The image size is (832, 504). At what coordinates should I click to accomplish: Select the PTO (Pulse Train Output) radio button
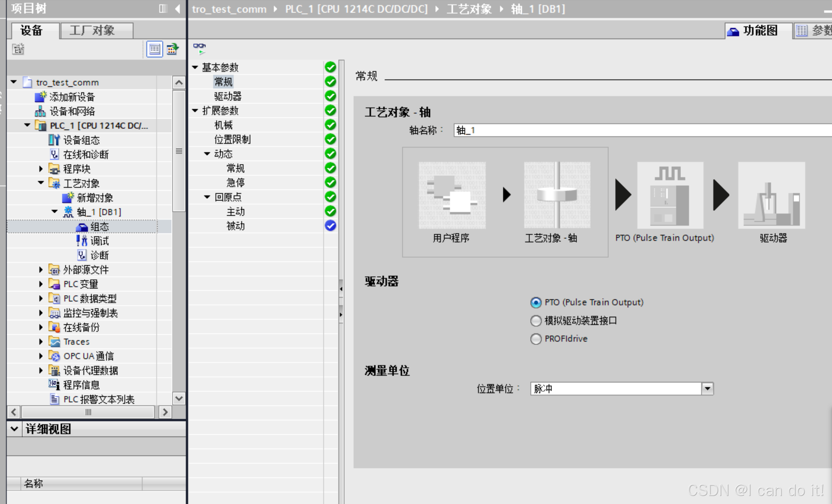(x=536, y=302)
